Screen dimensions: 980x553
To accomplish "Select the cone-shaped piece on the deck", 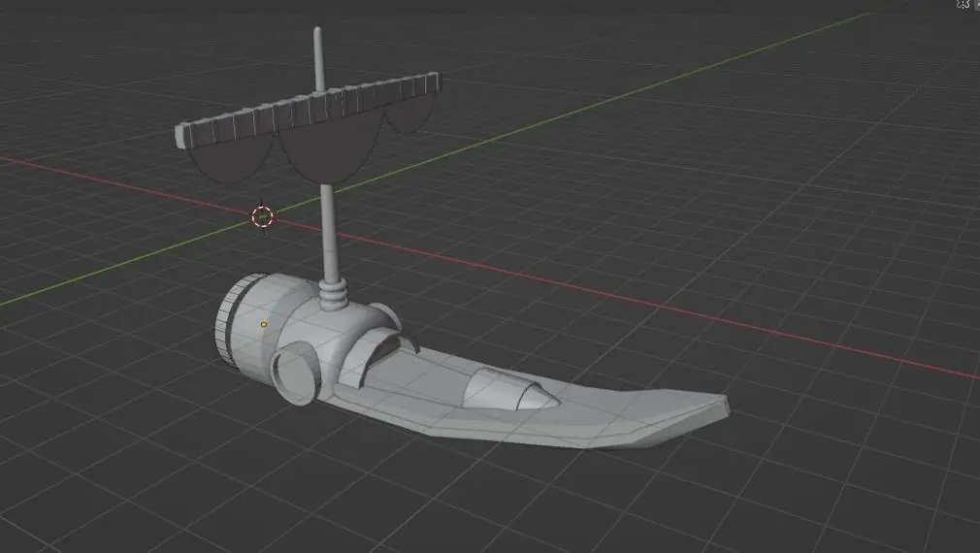I will pos(511,390).
